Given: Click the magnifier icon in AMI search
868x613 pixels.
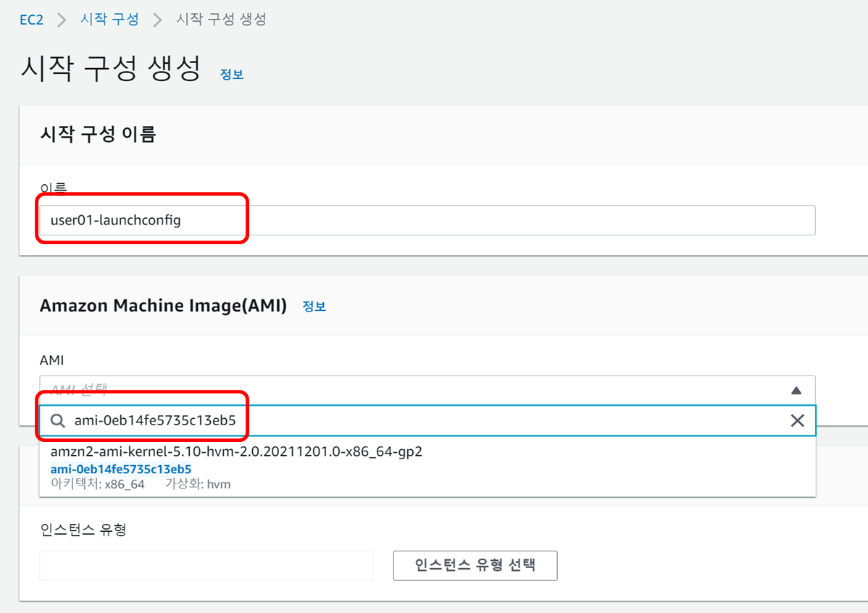Looking at the screenshot, I should 58,421.
